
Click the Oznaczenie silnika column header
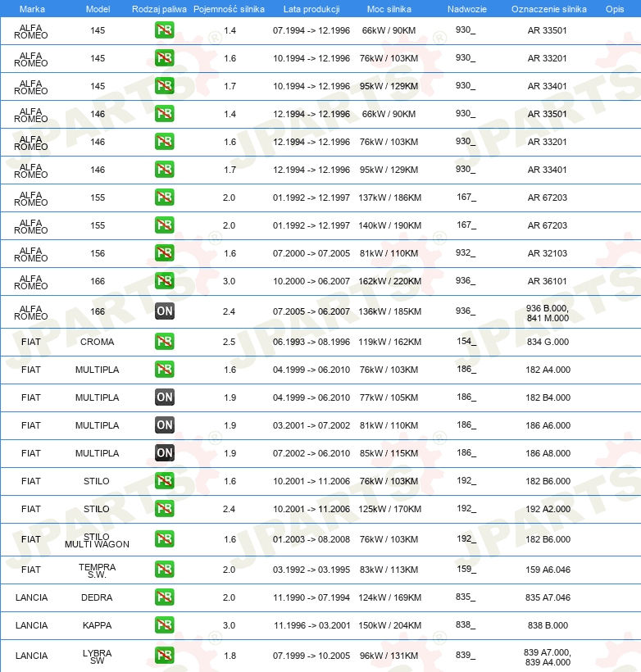549,9
